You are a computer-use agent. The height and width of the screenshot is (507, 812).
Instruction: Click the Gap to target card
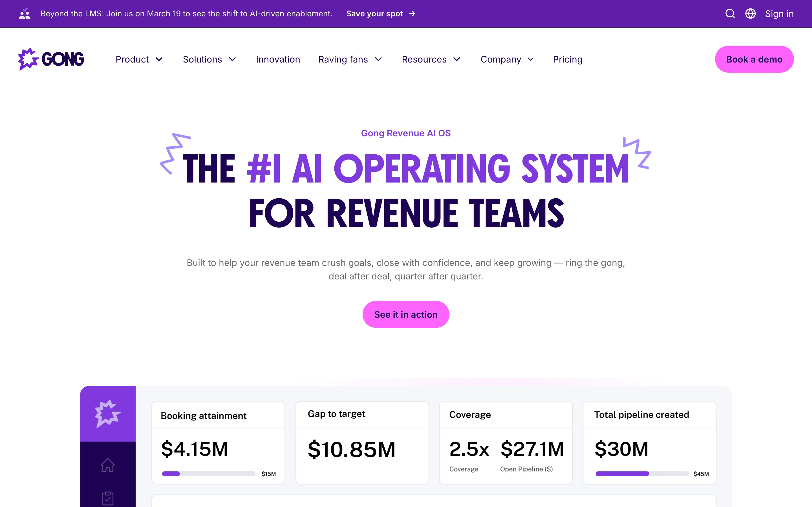point(362,442)
